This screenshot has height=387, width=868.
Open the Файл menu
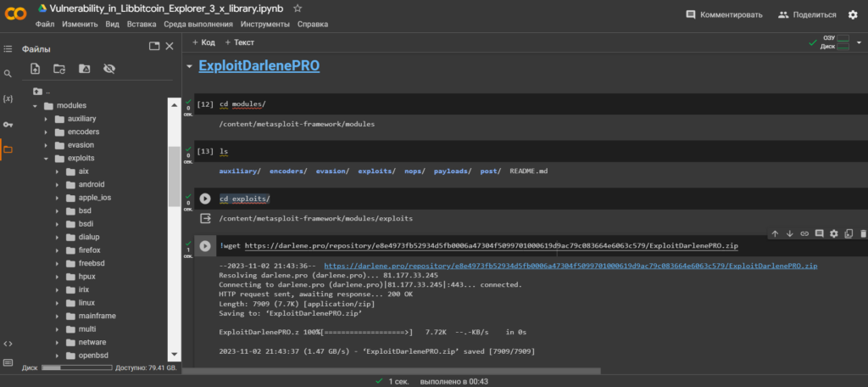[45, 25]
